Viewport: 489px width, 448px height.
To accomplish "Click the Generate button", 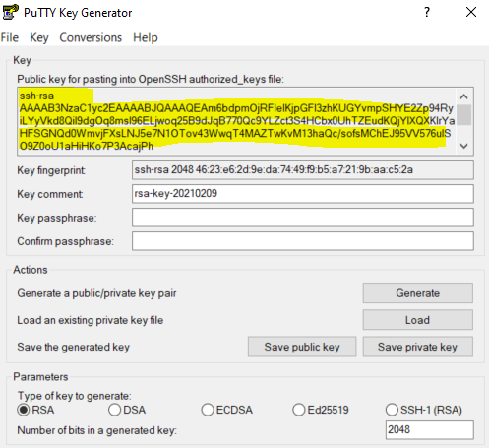I will 417,293.
